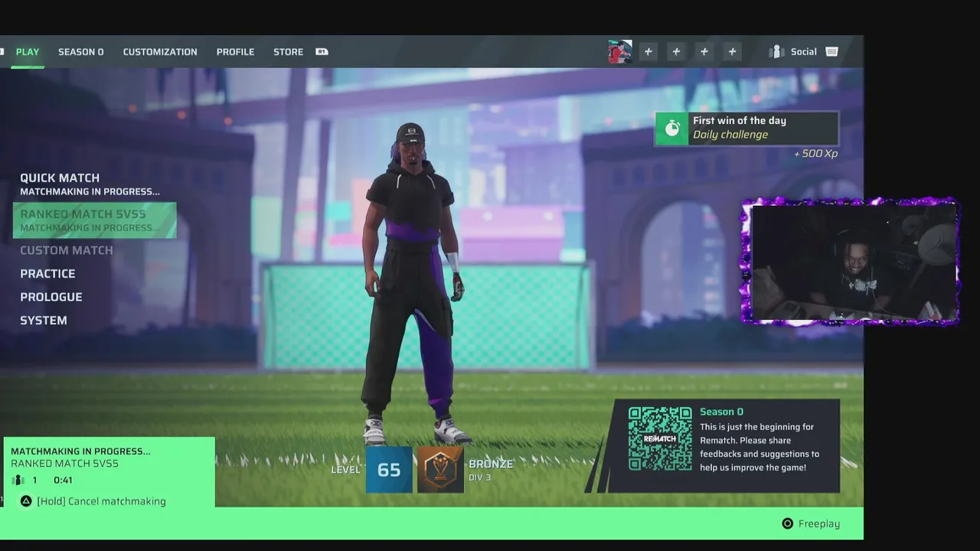Click the 0:41 matchmaking timer

63,481
